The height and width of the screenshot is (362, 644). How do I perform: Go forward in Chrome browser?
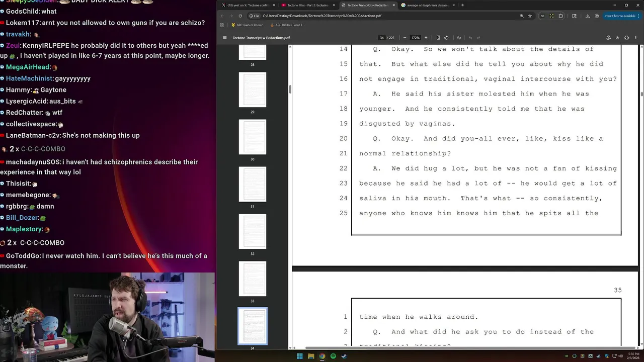tap(231, 16)
